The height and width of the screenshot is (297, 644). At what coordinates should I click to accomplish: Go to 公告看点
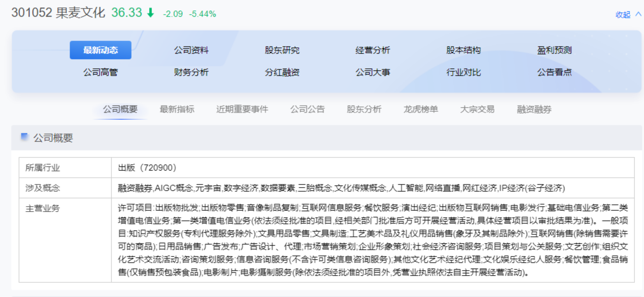tap(554, 73)
